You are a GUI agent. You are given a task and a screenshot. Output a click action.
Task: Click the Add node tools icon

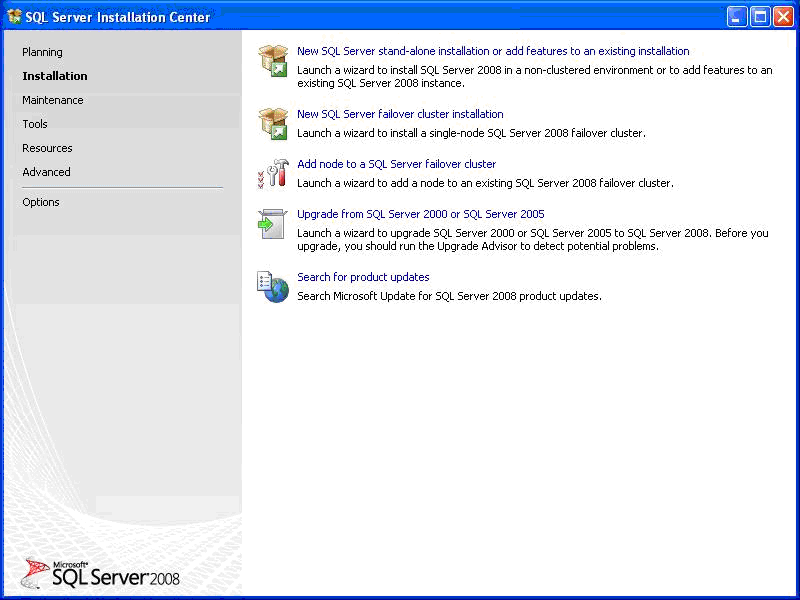pyautogui.click(x=273, y=174)
